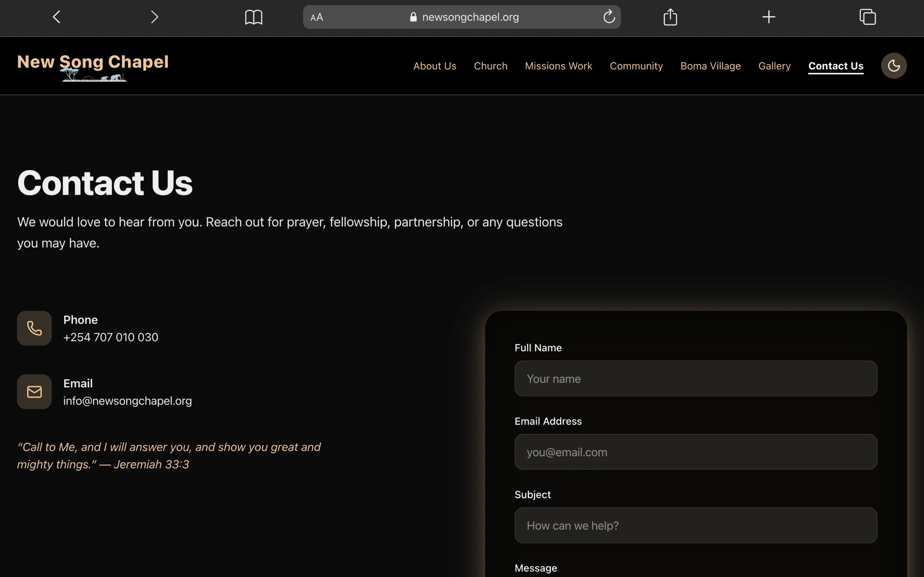The height and width of the screenshot is (577, 924).
Task: Click the 'Subject' field label
Action: coord(533,495)
